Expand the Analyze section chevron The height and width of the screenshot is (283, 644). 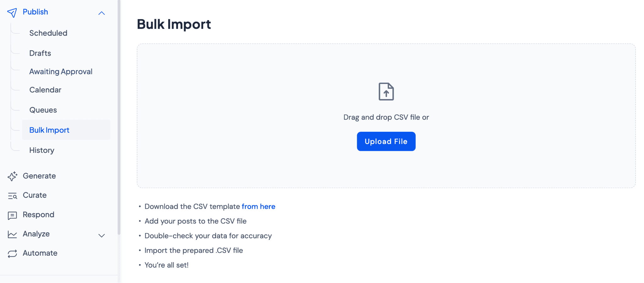pyautogui.click(x=102, y=236)
